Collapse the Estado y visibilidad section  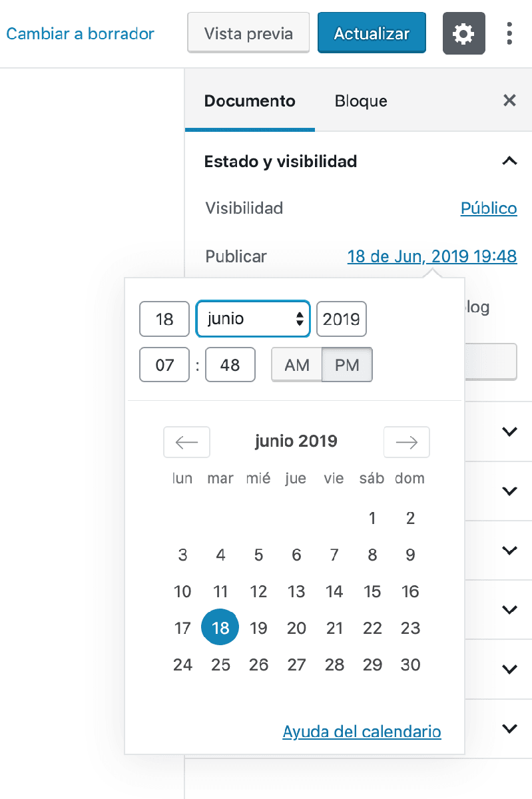tap(509, 161)
